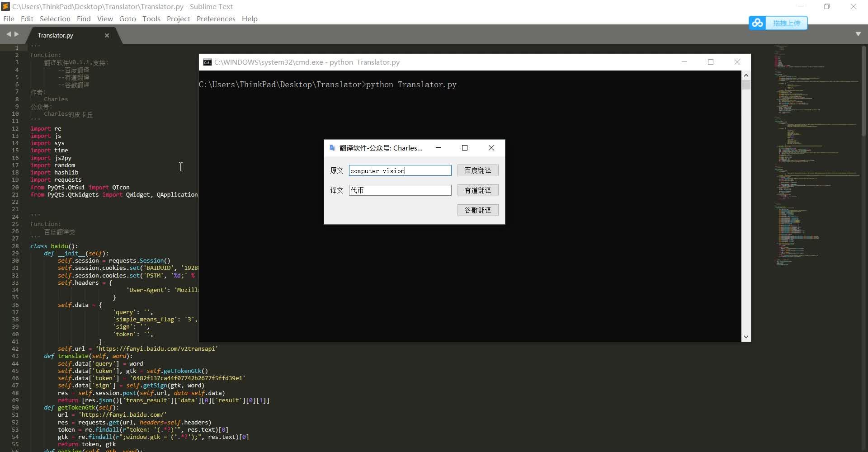868x452 pixels.
Task: Click the 译文 translation output field
Action: (x=400, y=190)
